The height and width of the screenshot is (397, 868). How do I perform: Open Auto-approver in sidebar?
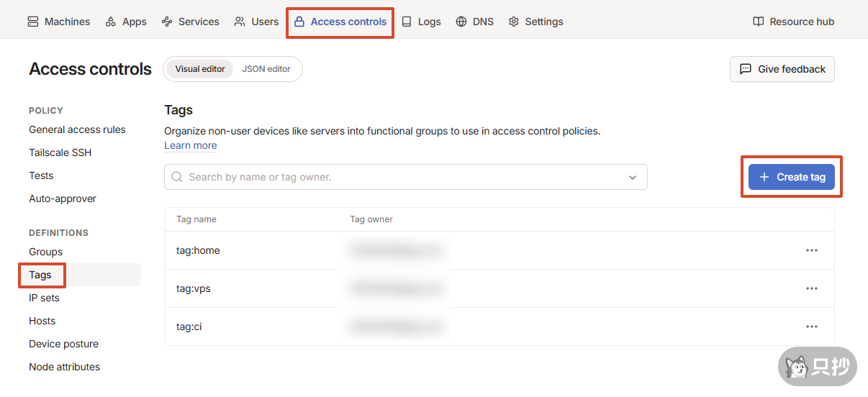pos(63,198)
